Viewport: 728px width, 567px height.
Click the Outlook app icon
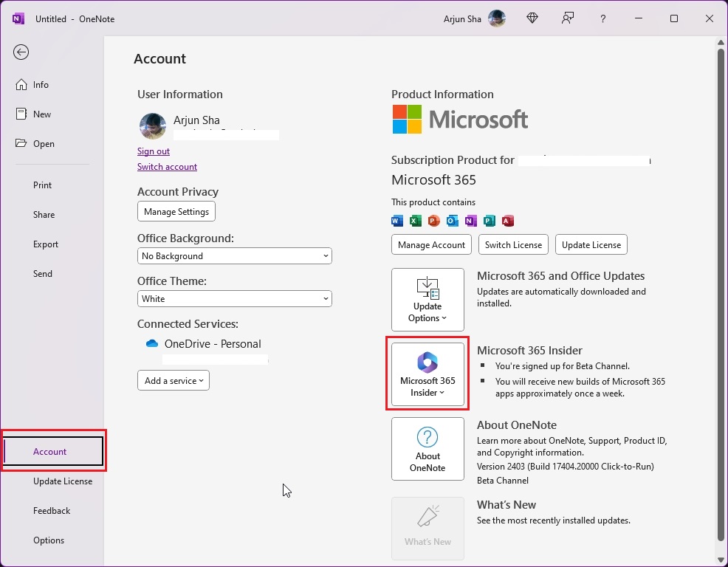pos(452,221)
